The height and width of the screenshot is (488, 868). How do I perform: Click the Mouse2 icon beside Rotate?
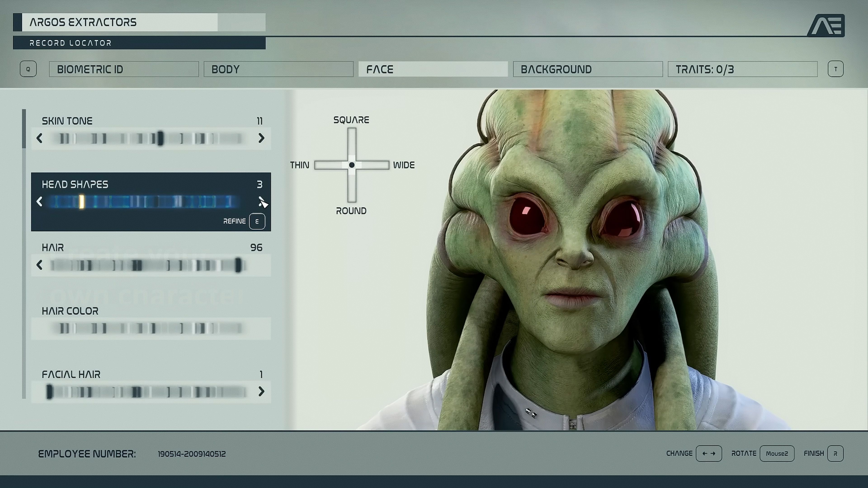777,453
